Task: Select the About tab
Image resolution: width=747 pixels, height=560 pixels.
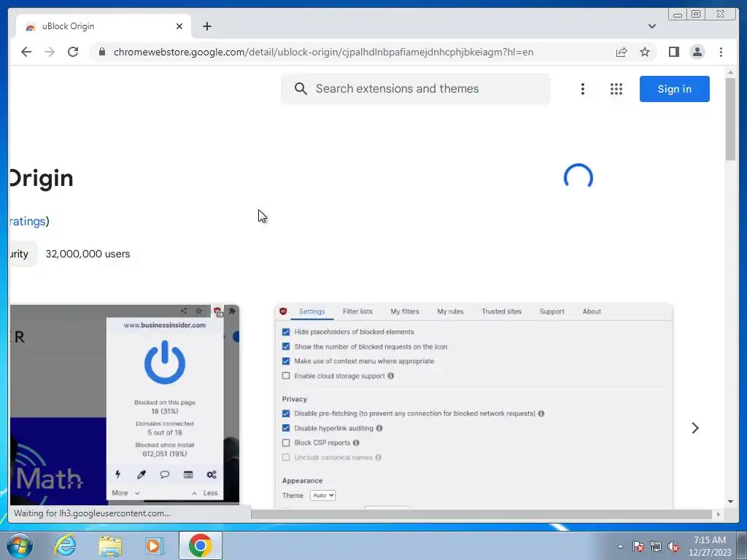Action: point(592,311)
